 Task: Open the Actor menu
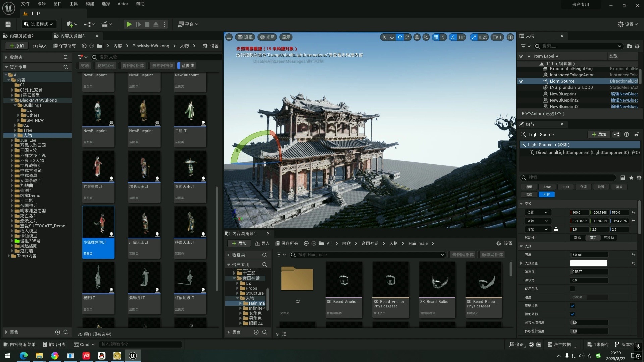tap(123, 4)
